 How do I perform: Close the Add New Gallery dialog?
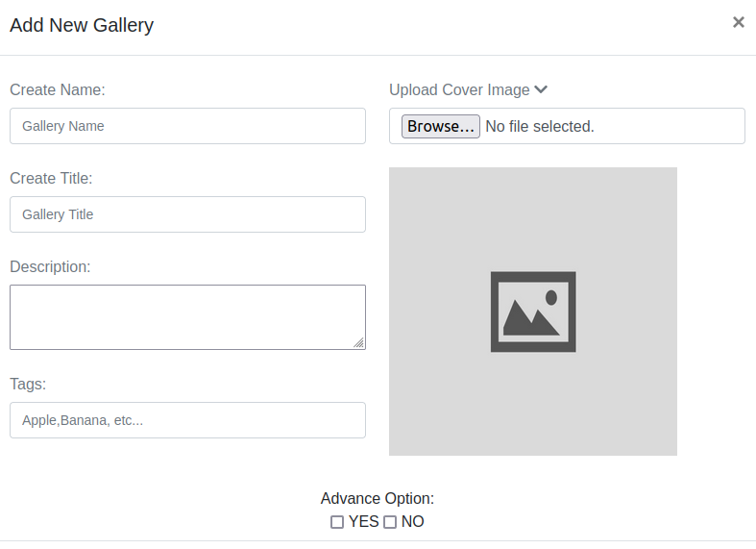tap(738, 22)
